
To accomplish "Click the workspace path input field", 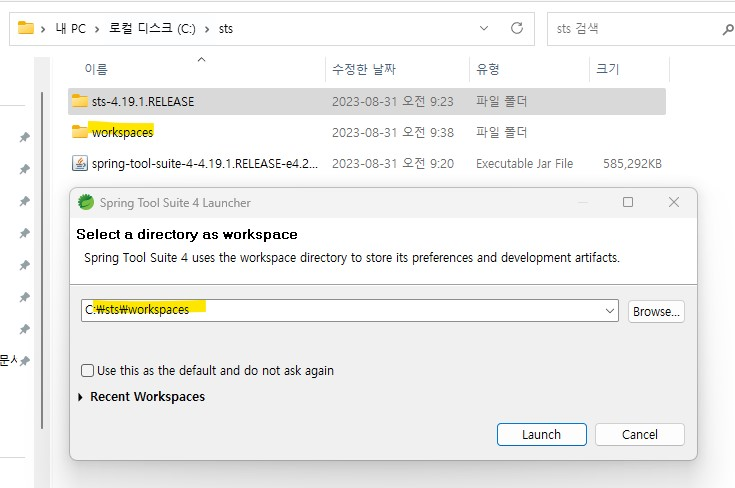I will 349,311.
